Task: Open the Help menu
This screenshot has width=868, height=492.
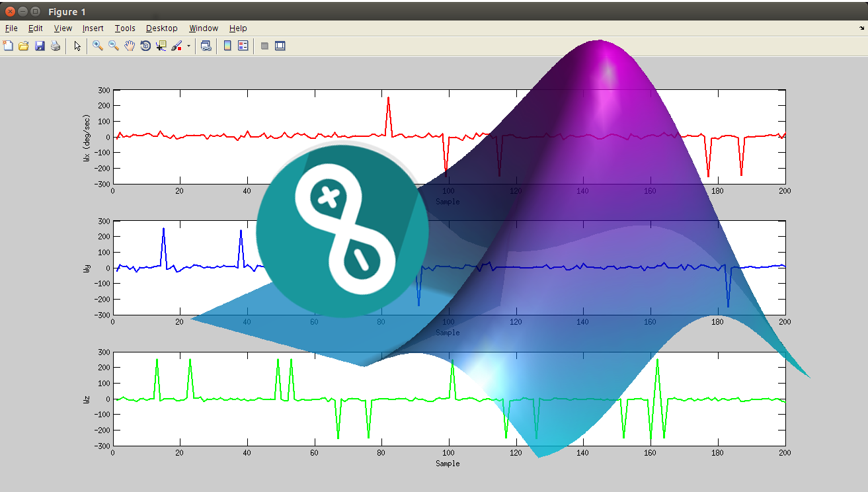Action: point(238,28)
